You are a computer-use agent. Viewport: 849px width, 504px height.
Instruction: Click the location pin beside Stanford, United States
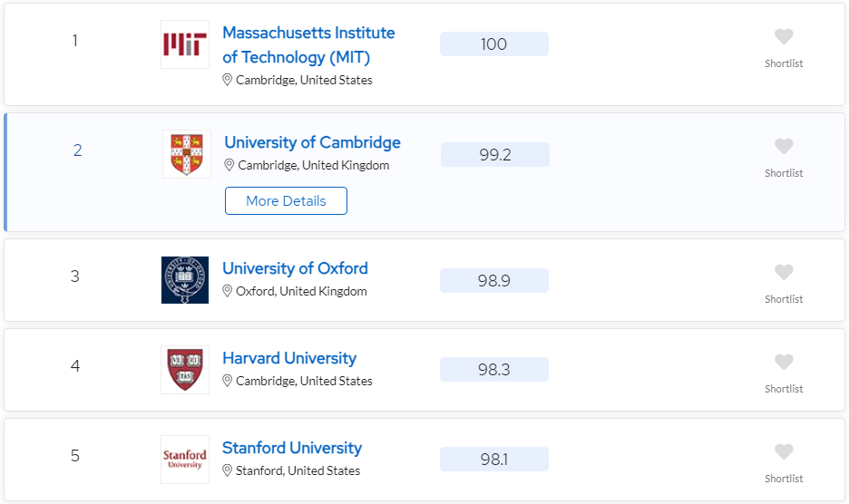pyautogui.click(x=228, y=471)
